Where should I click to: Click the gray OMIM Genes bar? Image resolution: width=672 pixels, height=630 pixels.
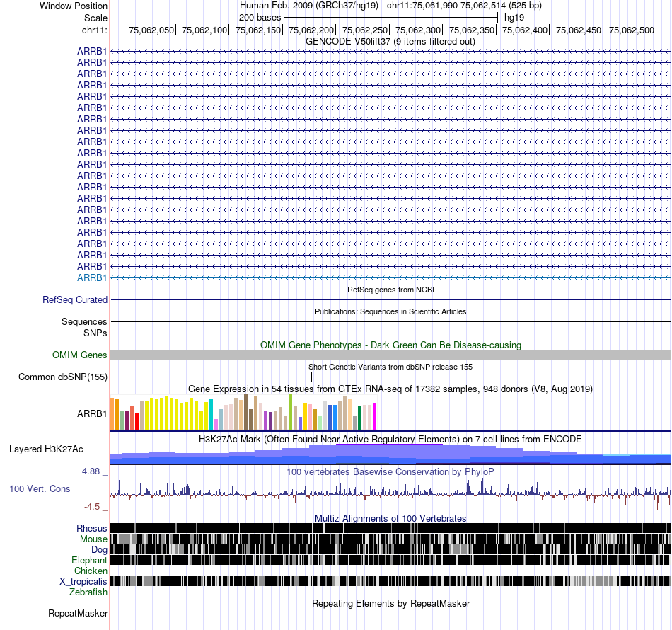pyautogui.click(x=390, y=355)
